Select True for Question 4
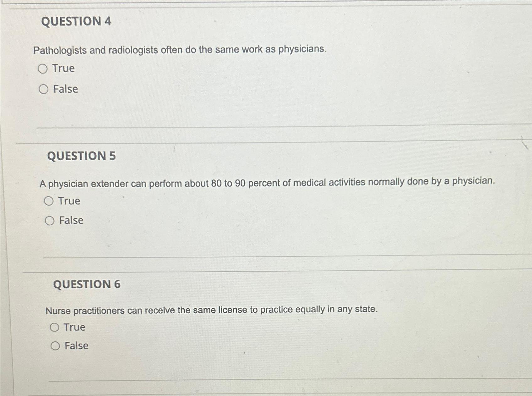532x396 pixels. tap(43, 69)
